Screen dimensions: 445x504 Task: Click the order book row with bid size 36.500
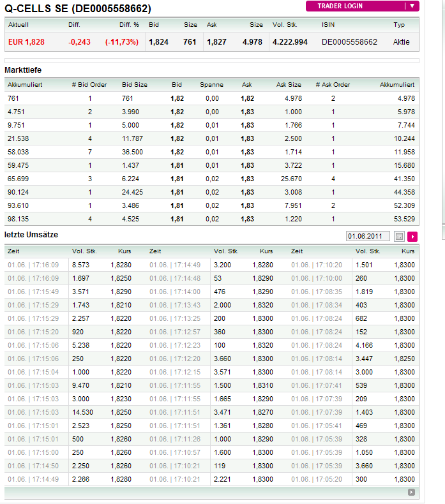[x=211, y=152]
